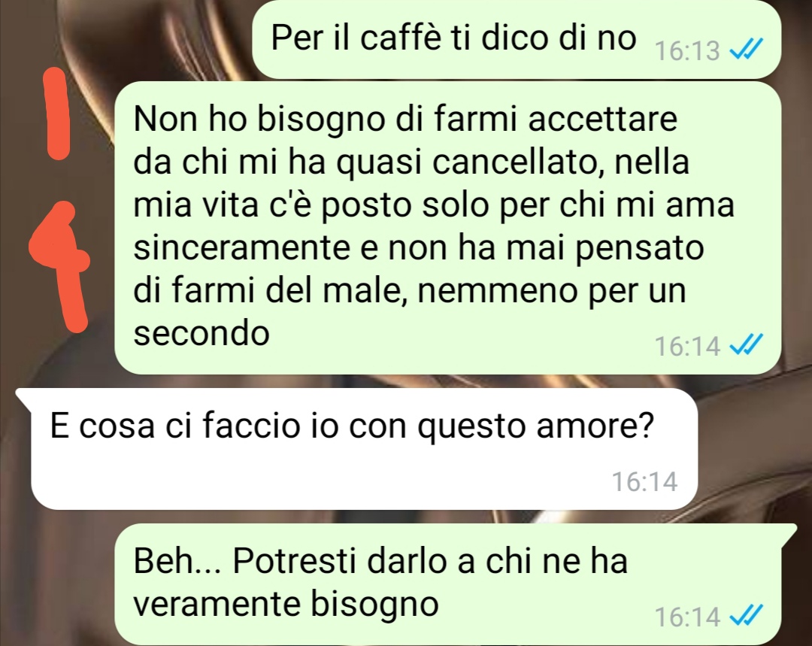Screen dimensions: 812x646
Task: Select the message 'Per il caffè ti dico di no'
Action: (x=517, y=39)
